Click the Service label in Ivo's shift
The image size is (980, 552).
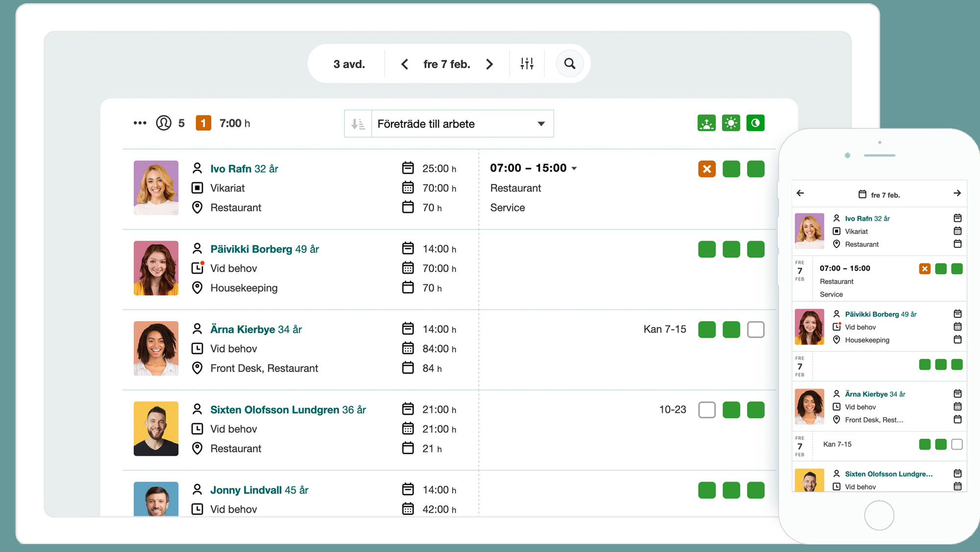(508, 207)
